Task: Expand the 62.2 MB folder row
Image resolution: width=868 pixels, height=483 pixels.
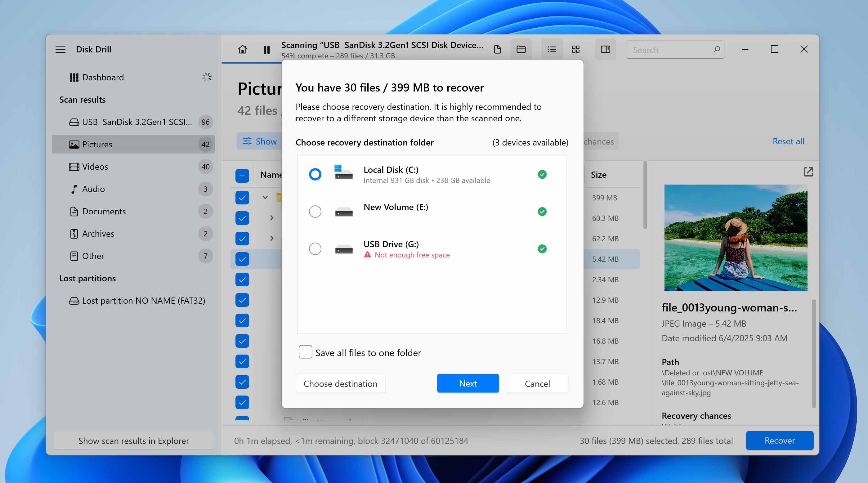Action: tap(271, 239)
